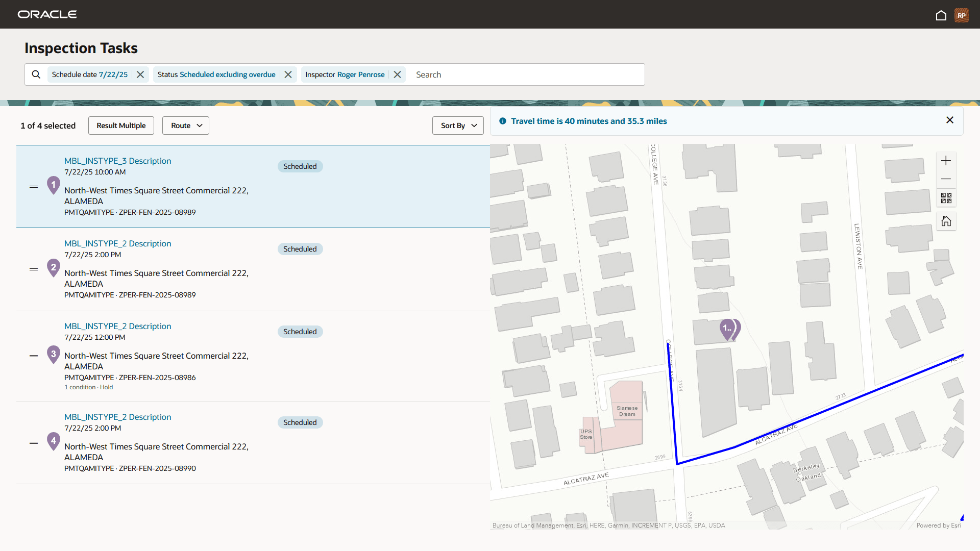
Task: Click the search magnifier icon
Action: pyautogui.click(x=36, y=74)
